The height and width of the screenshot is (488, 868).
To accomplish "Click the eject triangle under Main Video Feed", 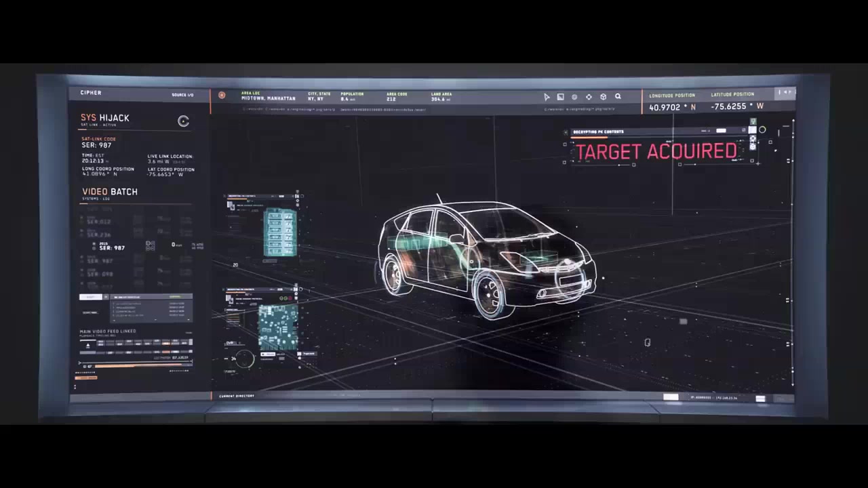I will 87,346.
